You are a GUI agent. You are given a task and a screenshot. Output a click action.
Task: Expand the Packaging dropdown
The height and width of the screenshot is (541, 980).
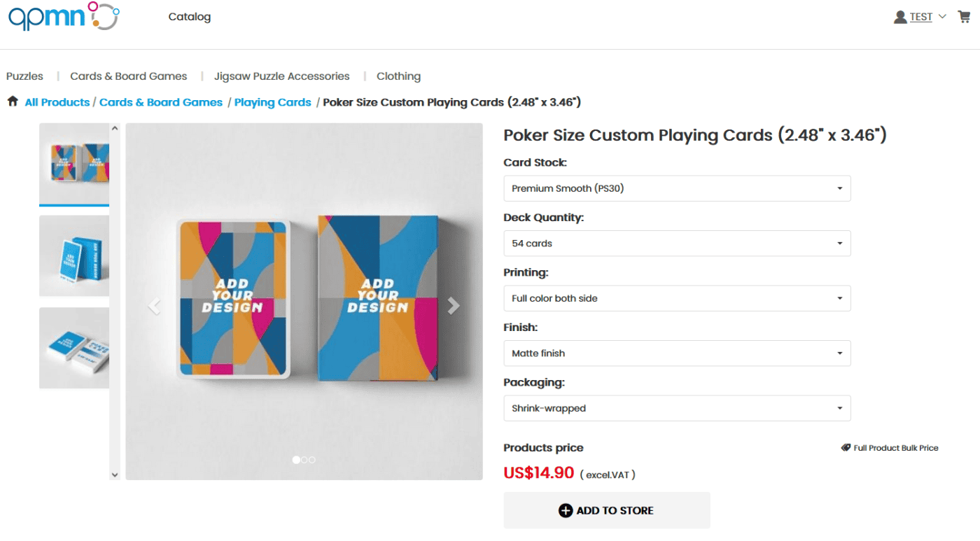(x=677, y=409)
